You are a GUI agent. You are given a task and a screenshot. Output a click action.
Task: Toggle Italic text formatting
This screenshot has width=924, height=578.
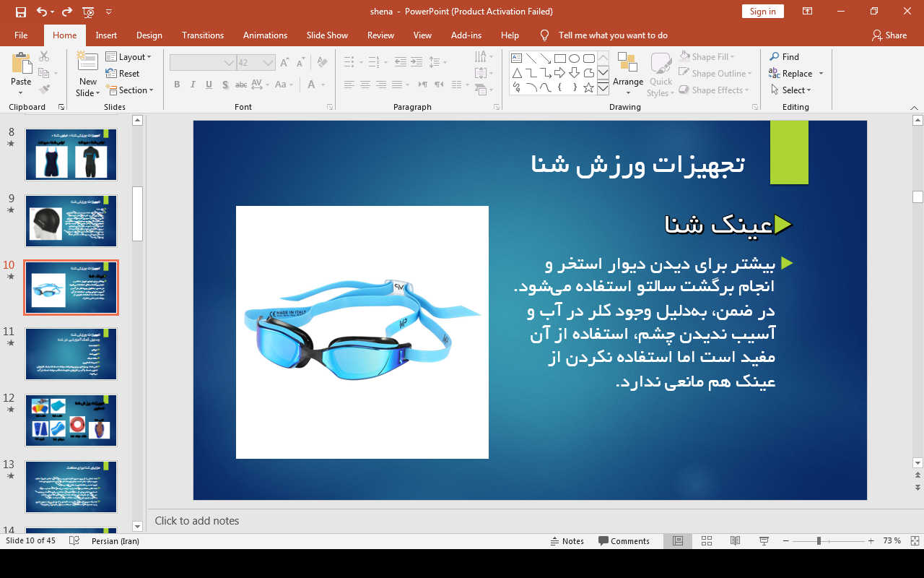pos(193,85)
